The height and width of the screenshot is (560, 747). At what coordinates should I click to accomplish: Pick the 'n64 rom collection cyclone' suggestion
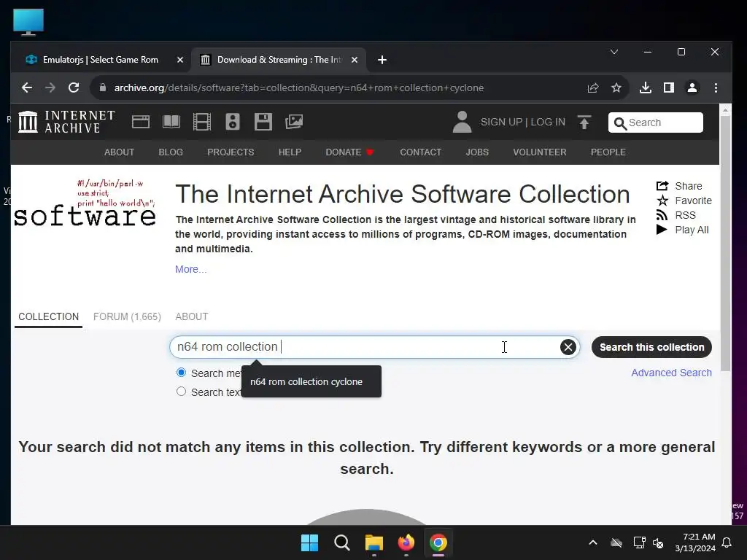[x=311, y=382]
